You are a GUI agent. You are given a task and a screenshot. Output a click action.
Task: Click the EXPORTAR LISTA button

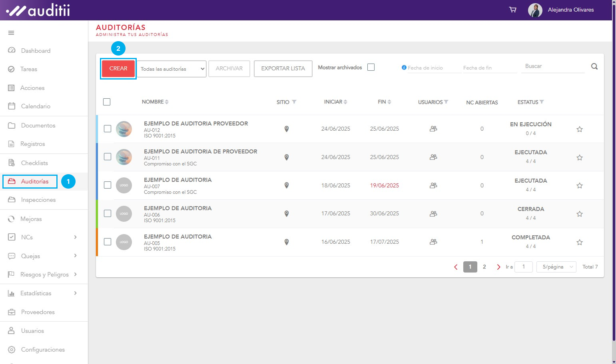coord(283,69)
